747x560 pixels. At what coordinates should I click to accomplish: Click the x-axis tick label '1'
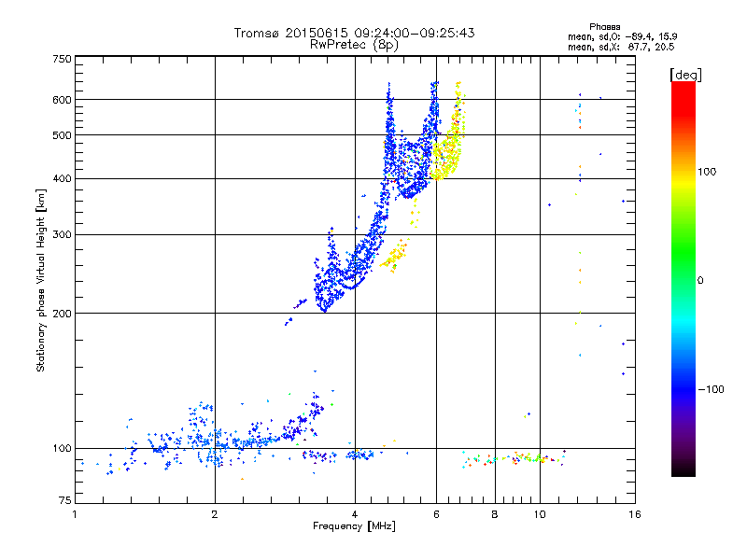tap(75, 514)
